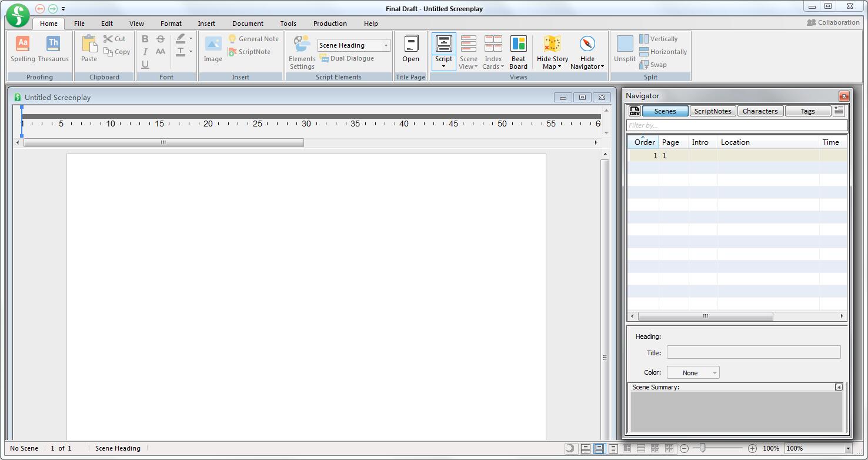The width and height of the screenshot is (868, 460).
Task: Open the 100% zoom level combo box
Action: [819, 448]
